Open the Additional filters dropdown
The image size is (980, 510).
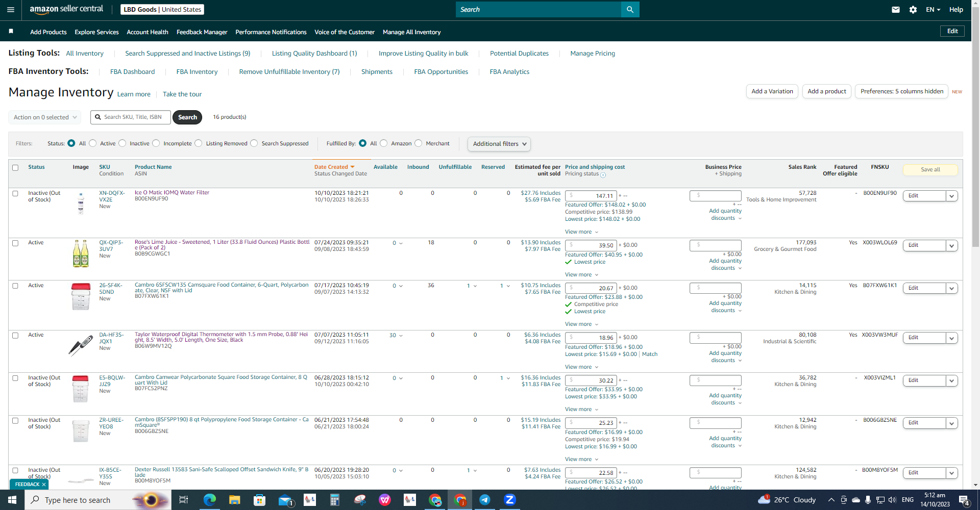499,144
